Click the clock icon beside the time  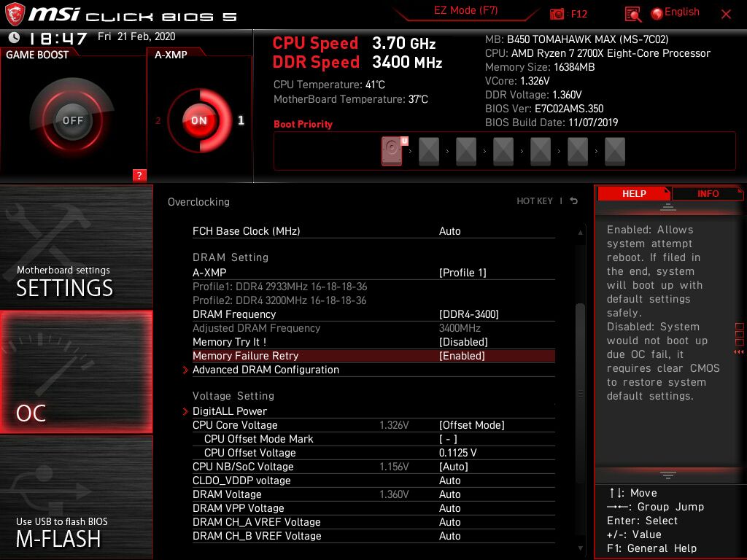click(x=15, y=37)
